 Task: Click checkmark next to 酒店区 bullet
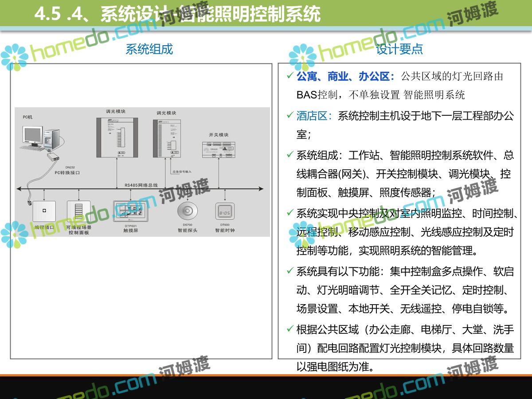[289, 116]
